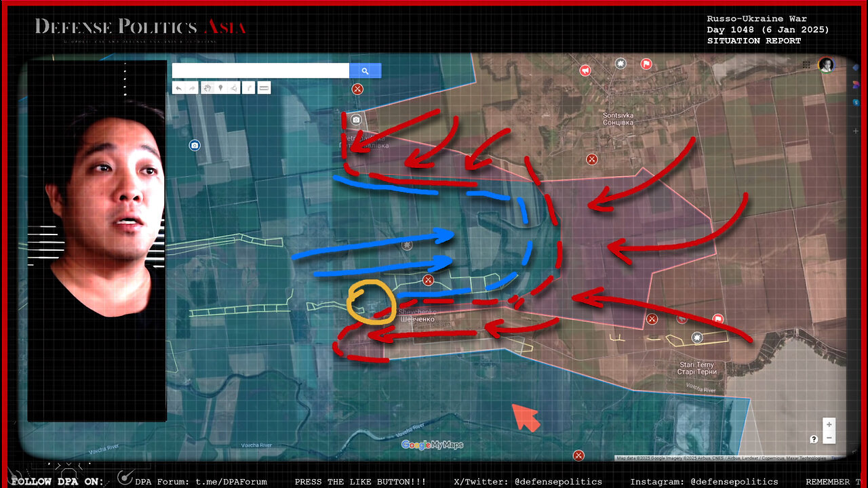
Task: Click crossed-swords marker below Sontsivka label
Action: tap(592, 159)
